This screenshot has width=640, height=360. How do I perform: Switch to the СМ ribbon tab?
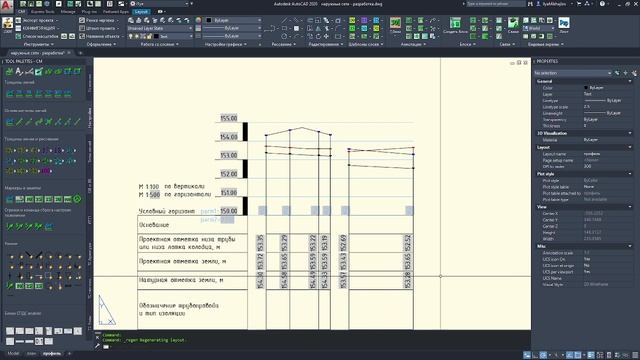click(x=22, y=12)
